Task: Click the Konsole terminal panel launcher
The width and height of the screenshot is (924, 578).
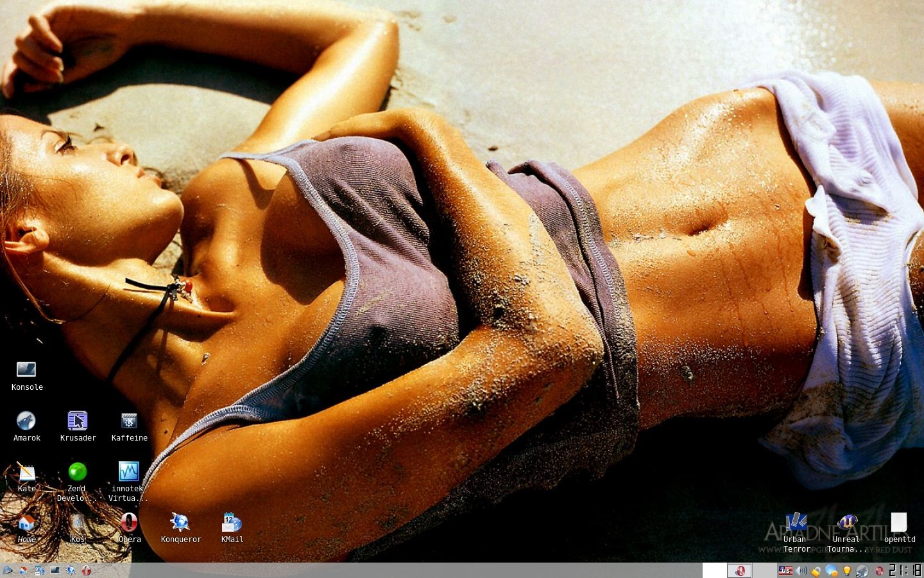Action: (x=55, y=570)
